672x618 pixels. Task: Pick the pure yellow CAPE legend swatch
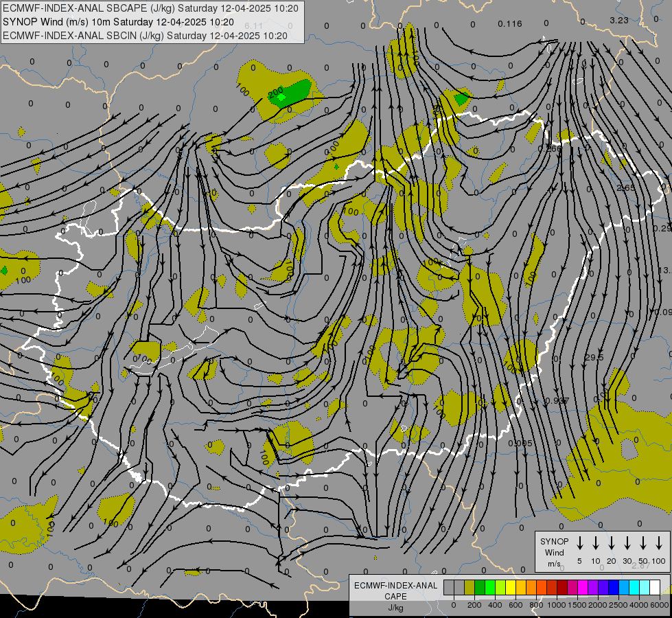[511, 587]
